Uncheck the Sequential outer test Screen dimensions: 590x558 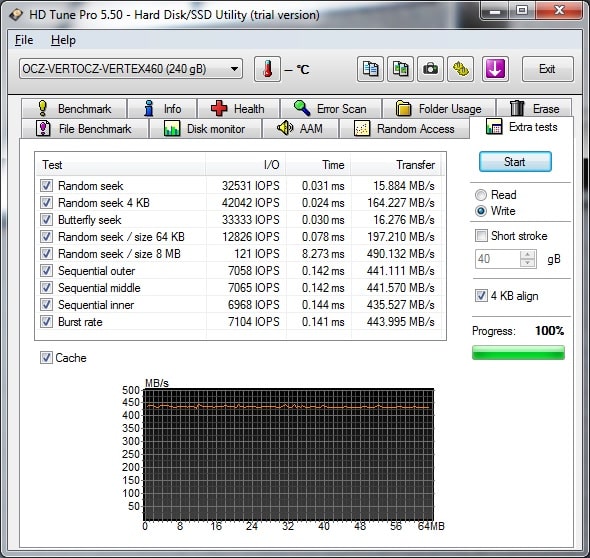46,271
